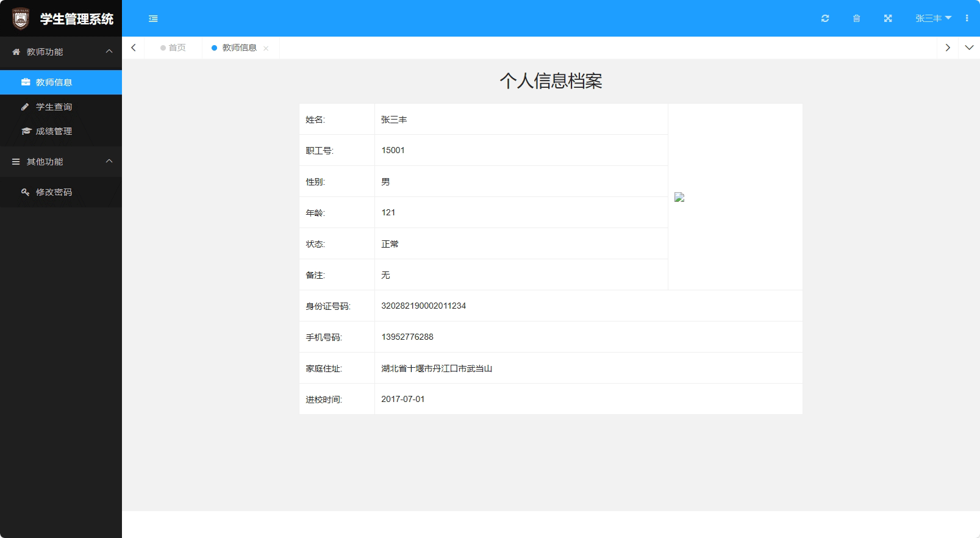Click the school crest logo

coord(21,18)
